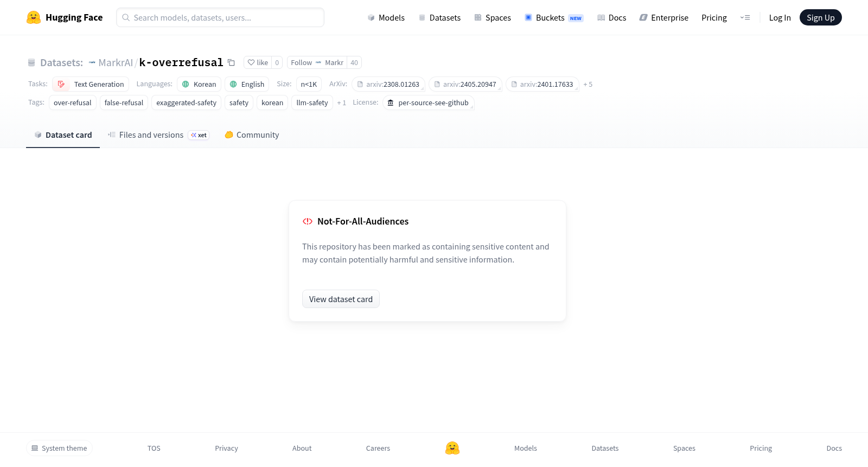Follow the Markr organization
Screen dimensions: 868x467
(x=317, y=62)
